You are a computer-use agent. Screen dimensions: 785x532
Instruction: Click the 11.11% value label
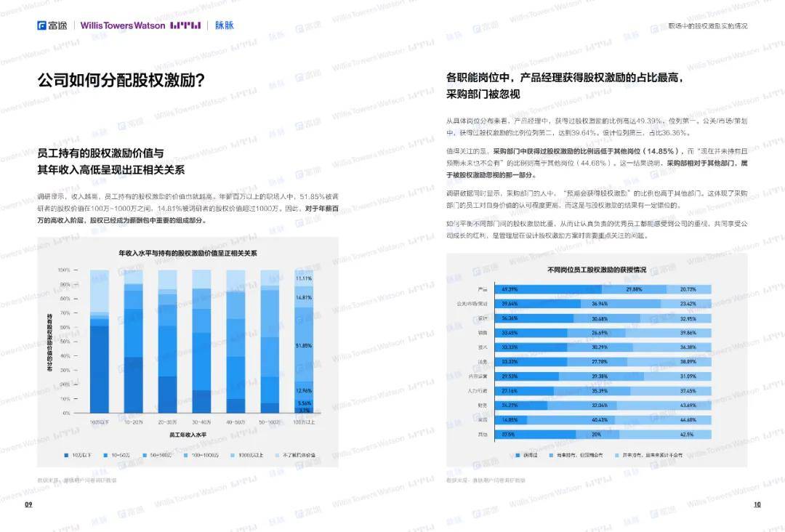304,278
